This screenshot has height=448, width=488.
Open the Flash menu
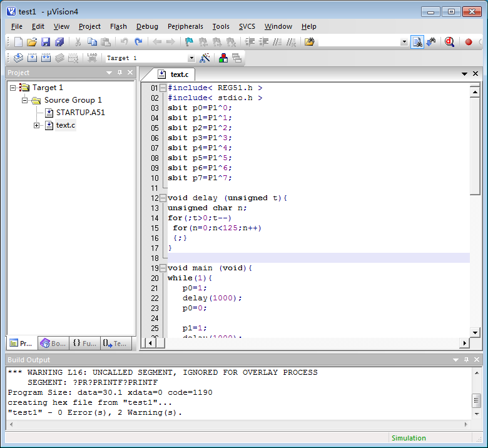pos(118,26)
